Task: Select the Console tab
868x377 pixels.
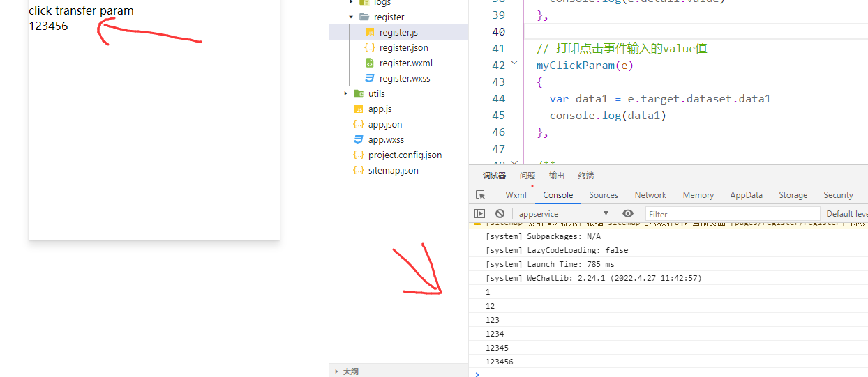Action: pos(558,195)
